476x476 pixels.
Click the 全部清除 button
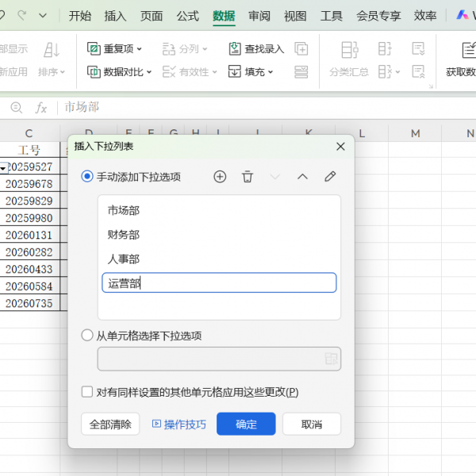point(110,424)
